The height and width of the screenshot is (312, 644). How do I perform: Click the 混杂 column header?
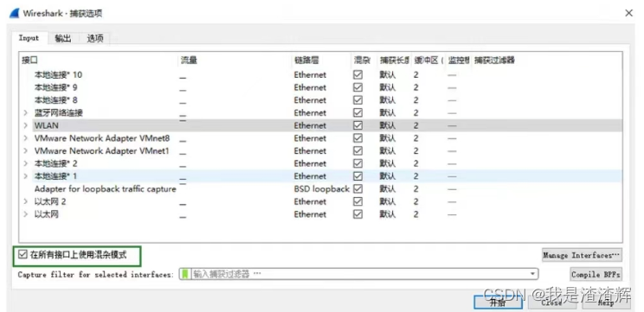coord(362,60)
